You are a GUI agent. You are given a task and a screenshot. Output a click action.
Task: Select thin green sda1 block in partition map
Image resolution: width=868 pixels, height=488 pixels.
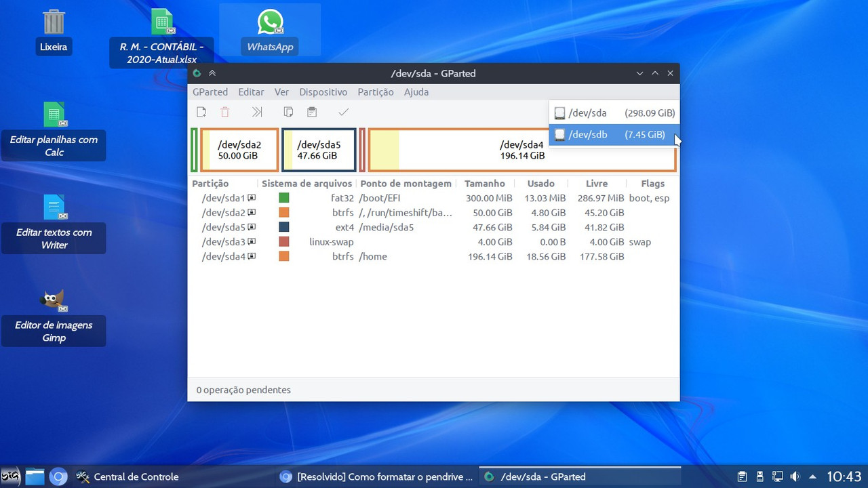click(194, 150)
